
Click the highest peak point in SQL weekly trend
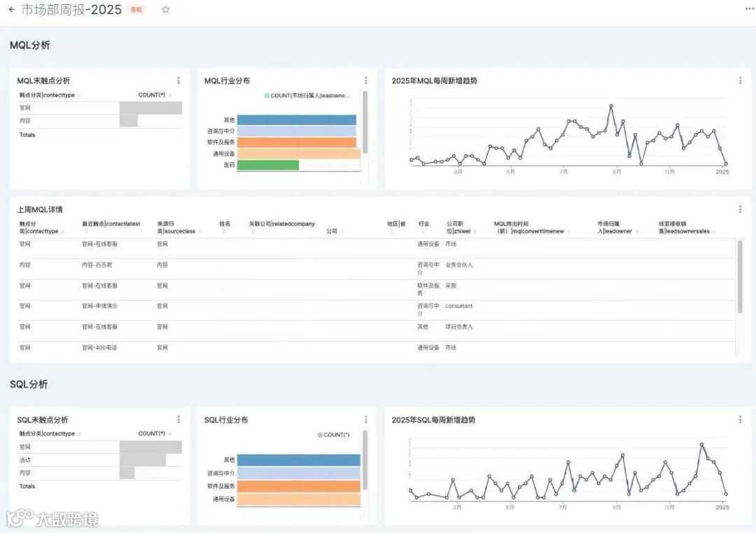[x=701, y=444]
